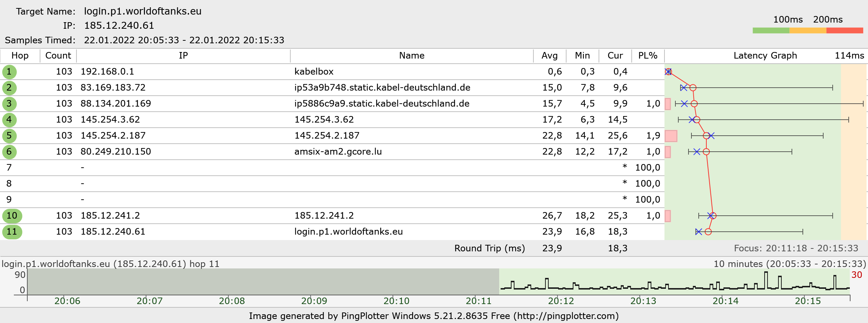
Task: Click the green hop 5 badge
Action: point(9,136)
